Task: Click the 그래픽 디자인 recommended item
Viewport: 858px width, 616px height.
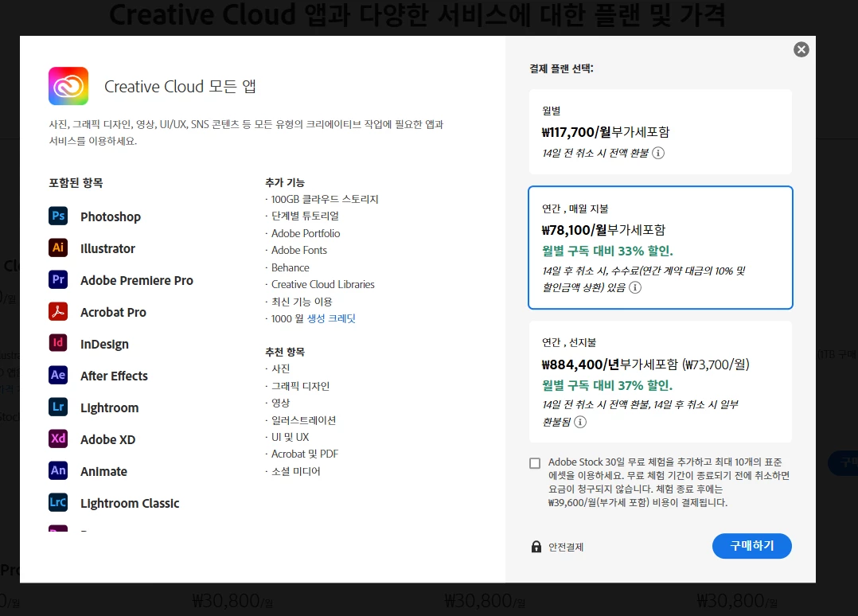Action: click(x=300, y=386)
